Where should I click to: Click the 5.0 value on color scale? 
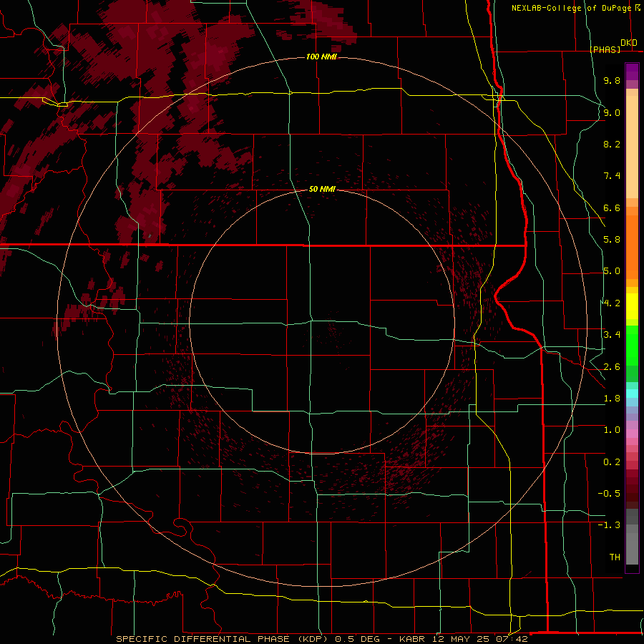tap(612, 271)
